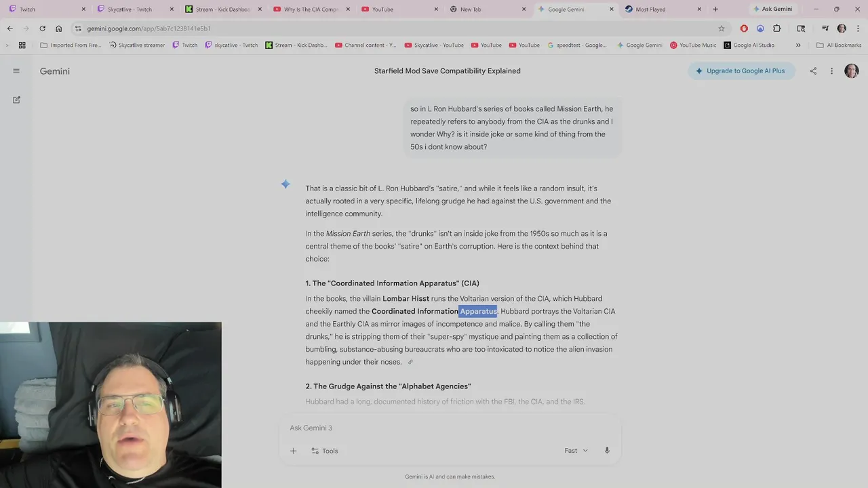Viewport: 868px width, 488px height.
Task: Click the conversation title Starfield Mod Save Compatibility Explained
Action: click(448, 71)
